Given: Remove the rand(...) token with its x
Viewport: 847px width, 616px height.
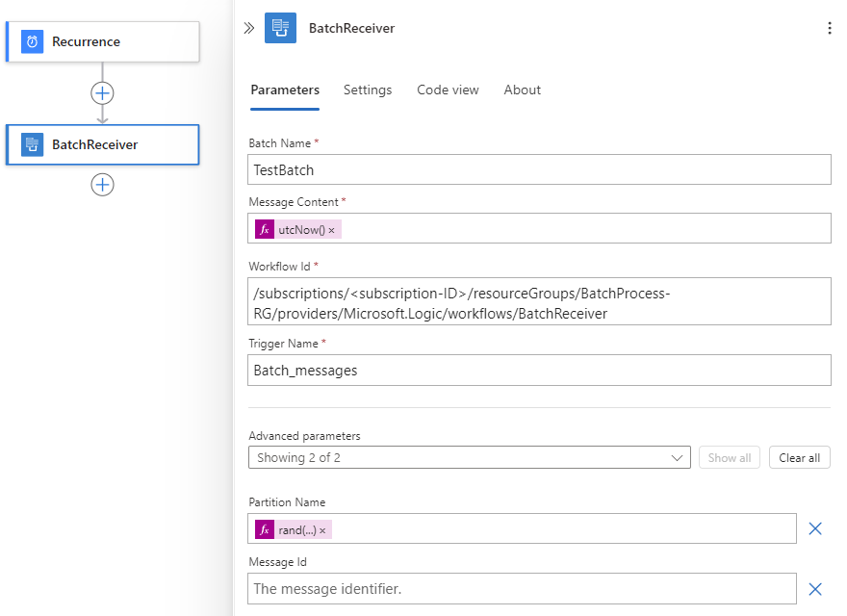Looking at the screenshot, I should pyautogui.click(x=323, y=529).
